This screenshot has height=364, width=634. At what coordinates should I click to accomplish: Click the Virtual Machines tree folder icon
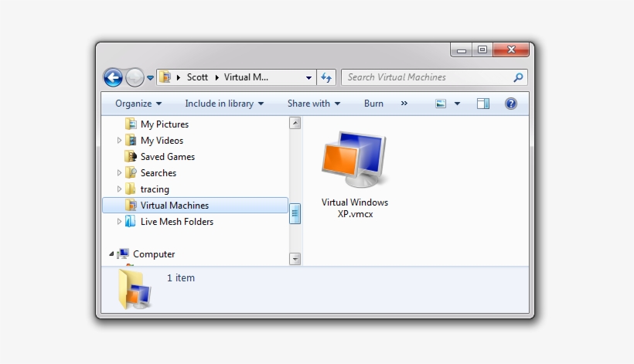131,205
